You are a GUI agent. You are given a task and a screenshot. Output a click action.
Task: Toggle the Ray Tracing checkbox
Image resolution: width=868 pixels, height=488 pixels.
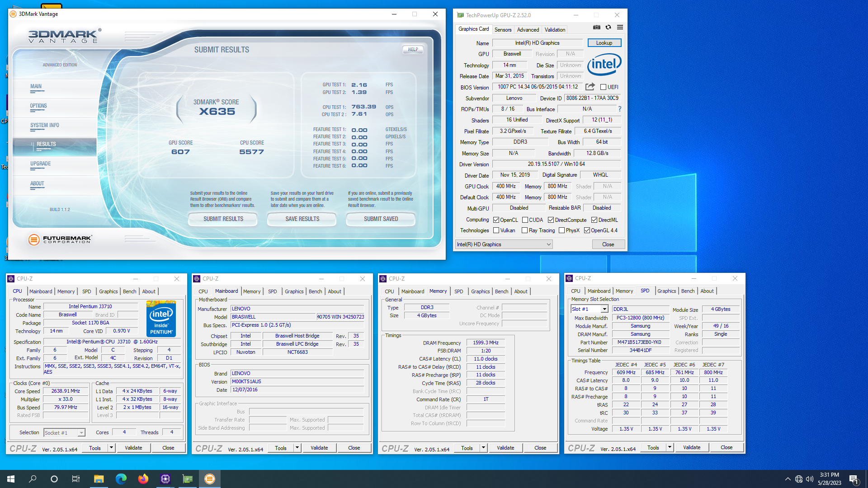[x=524, y=230]
